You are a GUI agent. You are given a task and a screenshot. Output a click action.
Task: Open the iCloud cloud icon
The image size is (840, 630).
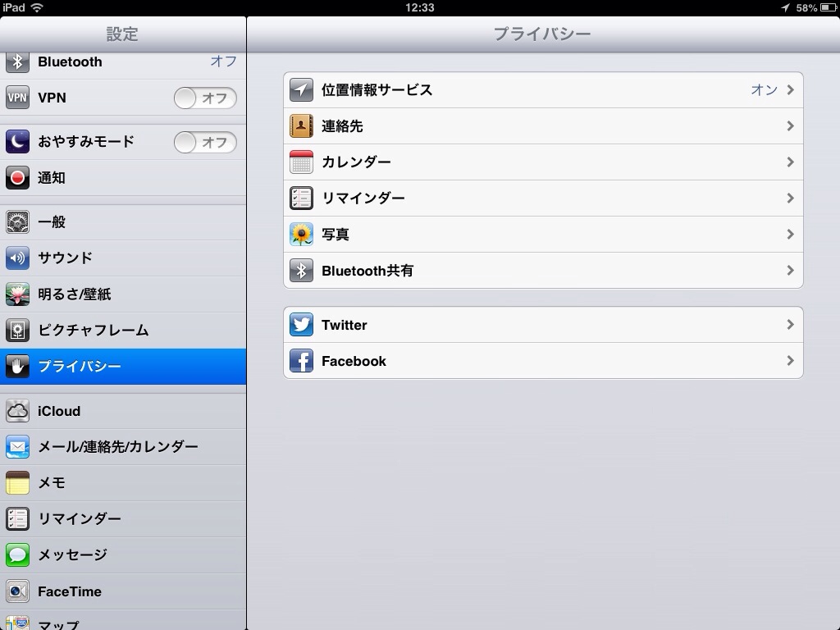(x=17, y=411)
